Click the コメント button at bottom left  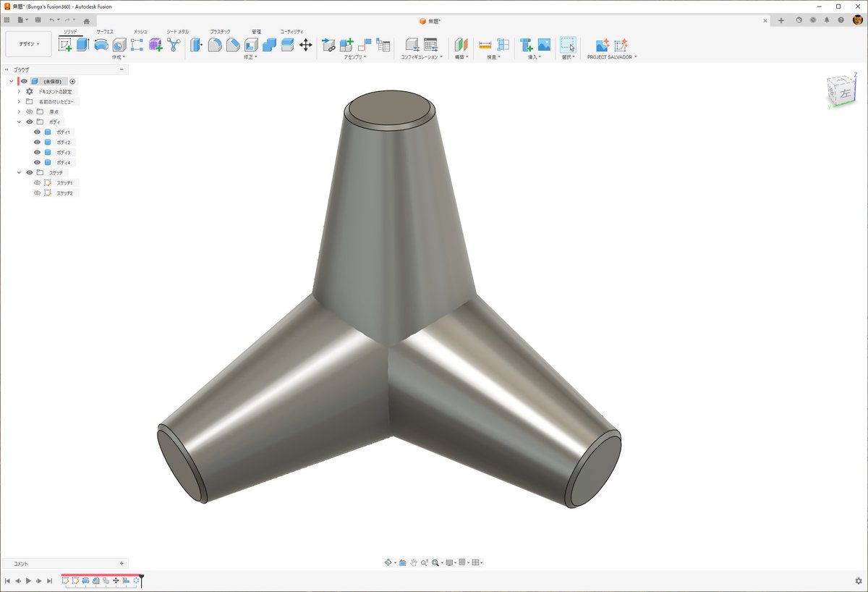(22, 563)
